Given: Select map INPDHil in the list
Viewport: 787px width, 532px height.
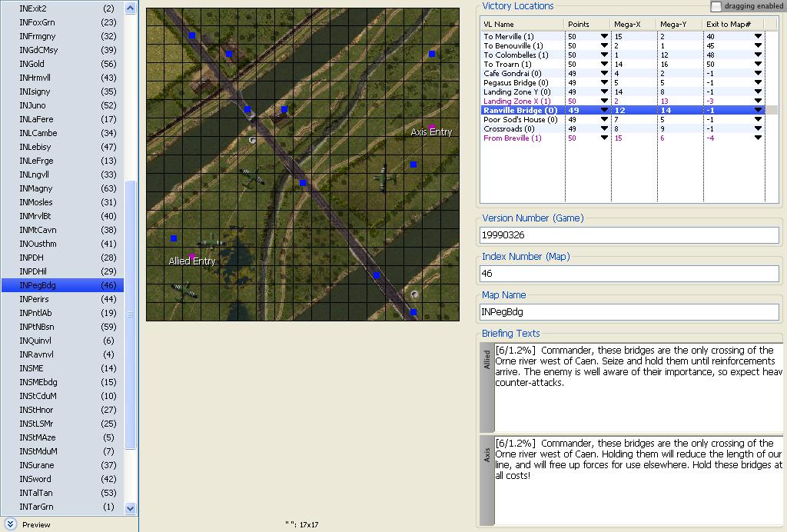Looking at the screenshot, I should click(63, 271).
